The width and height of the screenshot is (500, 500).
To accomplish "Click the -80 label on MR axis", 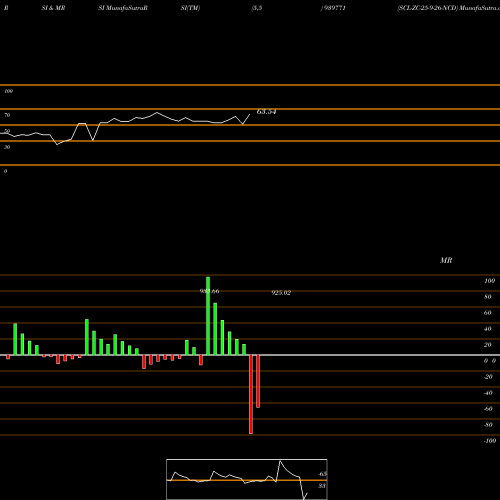I will pos(488,425).
